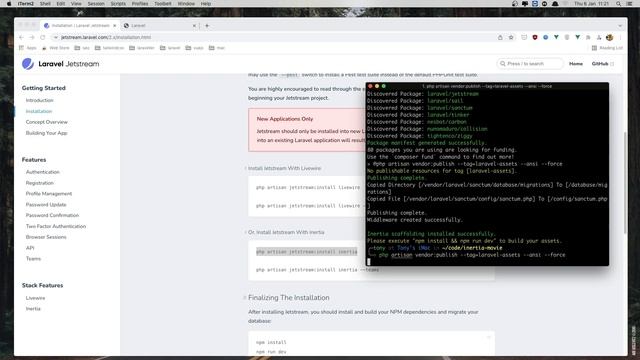This screenshot has width=640, height=360.
Task: Go forward in the browser
Action: tap(32, 37)
